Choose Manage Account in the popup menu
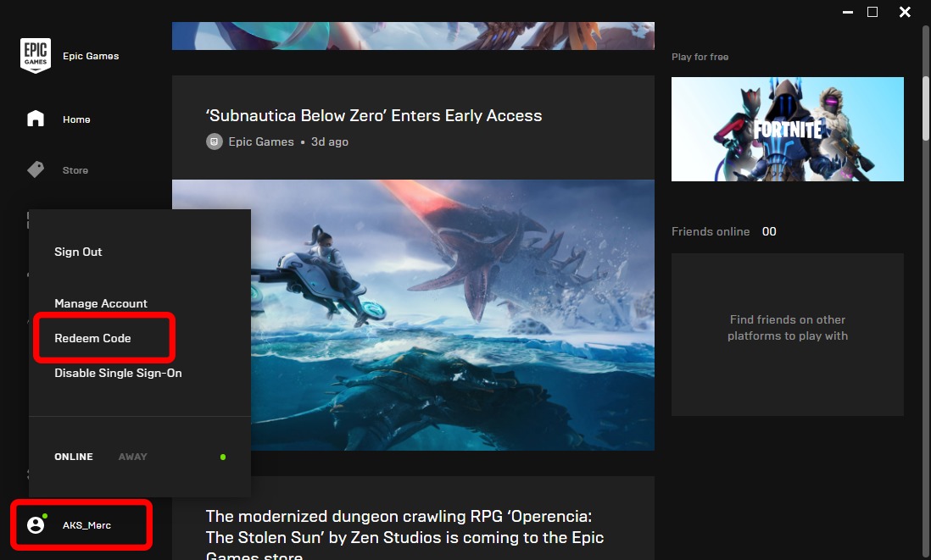The height and width of the screenshot is (560, 931). pos(101,303)
